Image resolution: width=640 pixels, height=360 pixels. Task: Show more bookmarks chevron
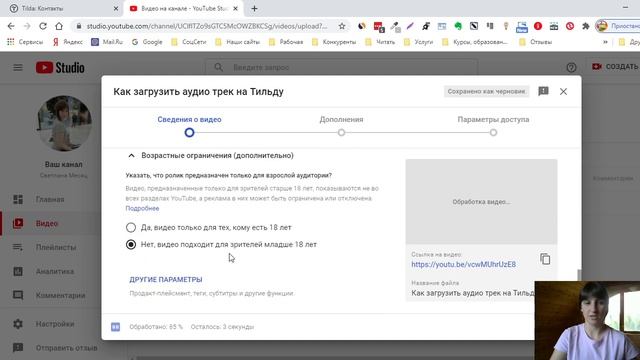[605, 42]
